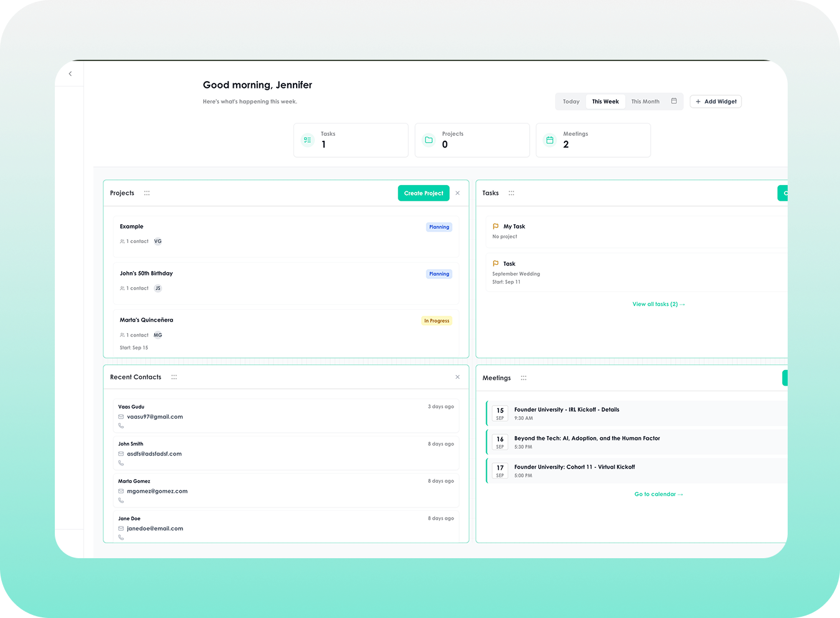Click email janedoe@email.com
The image size is (840, 618).
(x=155, y=528)
